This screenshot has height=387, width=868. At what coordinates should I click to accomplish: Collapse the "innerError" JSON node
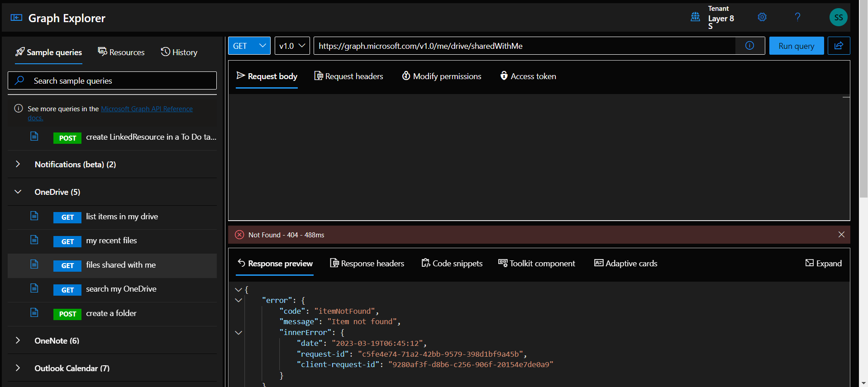(238, 333)
